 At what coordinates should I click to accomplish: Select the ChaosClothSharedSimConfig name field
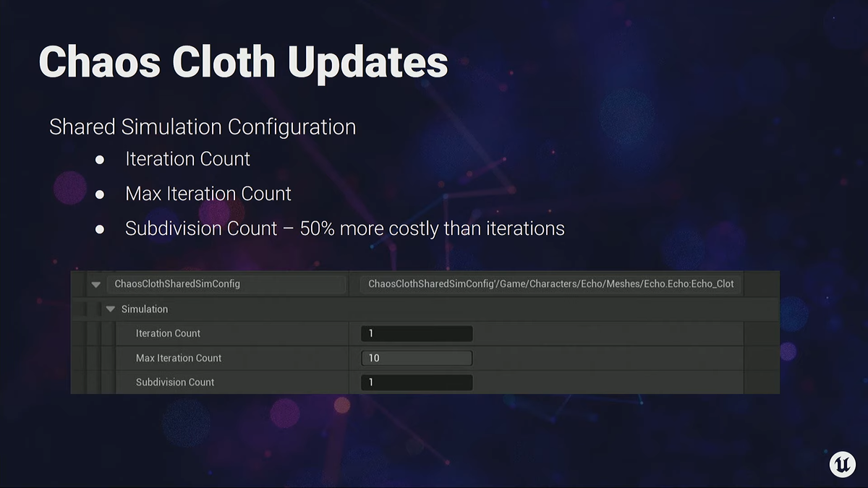(226, 284)
